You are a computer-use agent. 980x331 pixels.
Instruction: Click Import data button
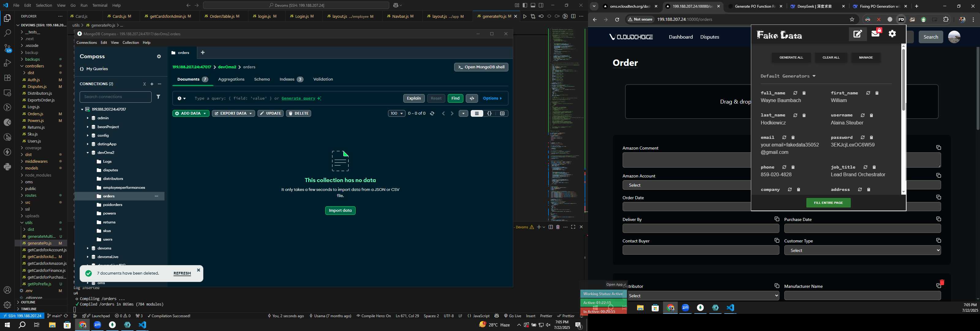340,211
